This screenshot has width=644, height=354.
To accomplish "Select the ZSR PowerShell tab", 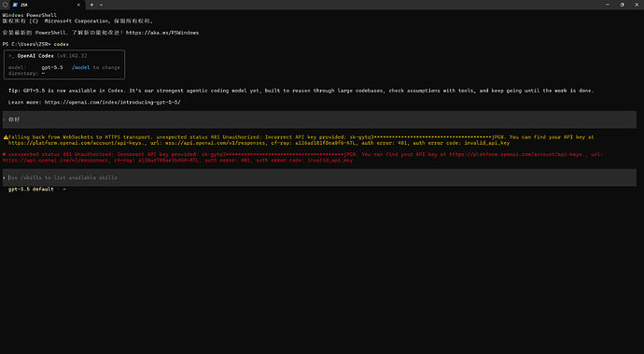I will coord(47,5).
